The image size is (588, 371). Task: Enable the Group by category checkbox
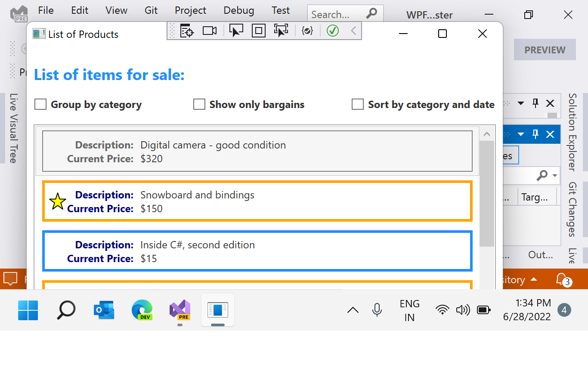click(x=40, y=104)
